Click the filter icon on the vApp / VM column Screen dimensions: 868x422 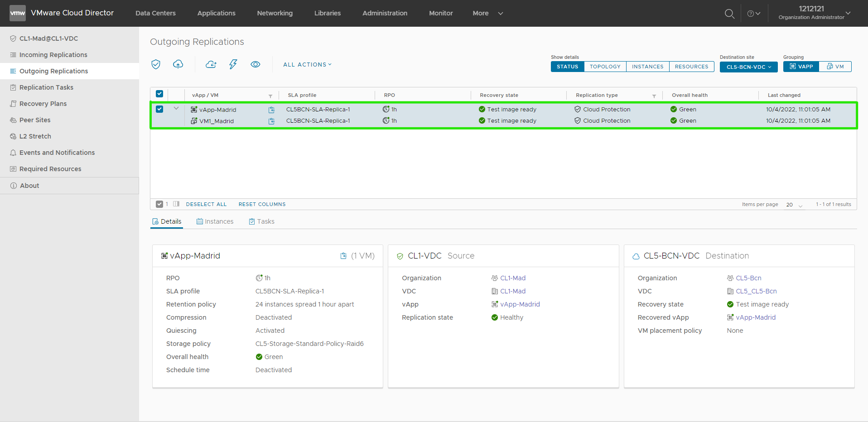tap(270, 96)
